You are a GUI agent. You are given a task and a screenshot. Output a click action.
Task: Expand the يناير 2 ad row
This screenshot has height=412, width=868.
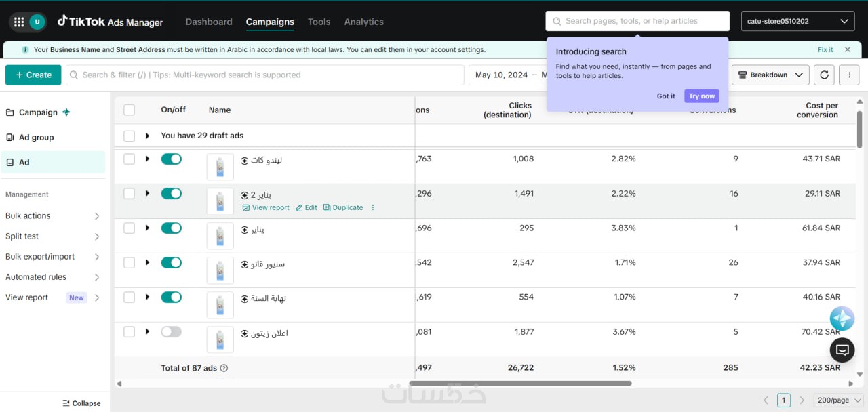tap(147, 193)
